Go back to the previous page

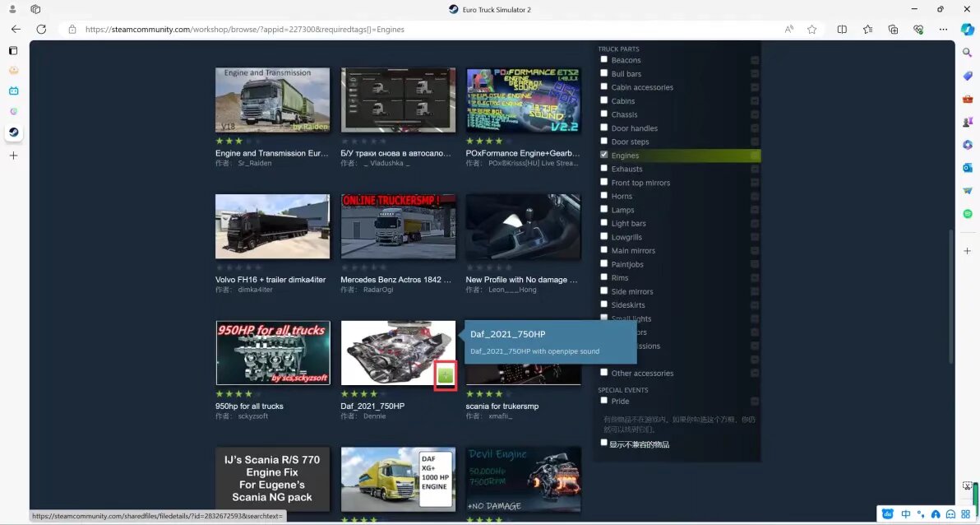point(16,29)
